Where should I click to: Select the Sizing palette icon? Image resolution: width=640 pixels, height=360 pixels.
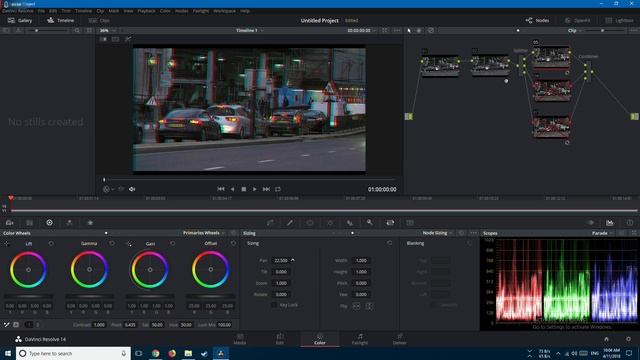390,222
